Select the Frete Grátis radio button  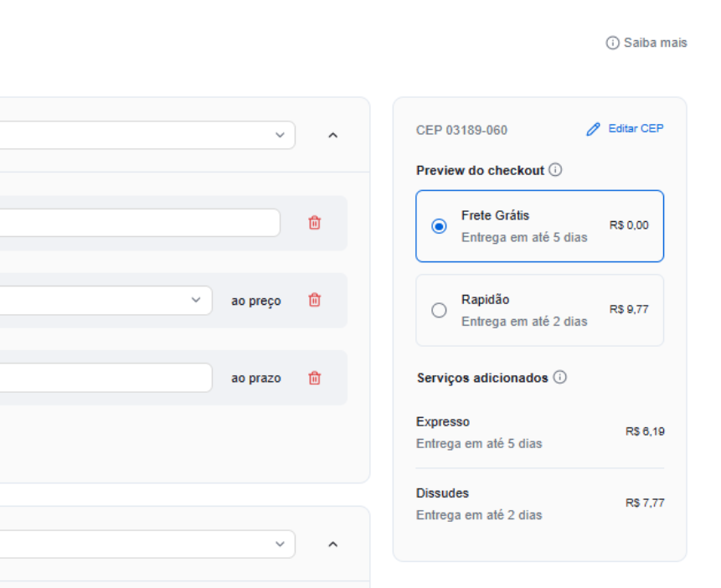(x=439, y=226)
